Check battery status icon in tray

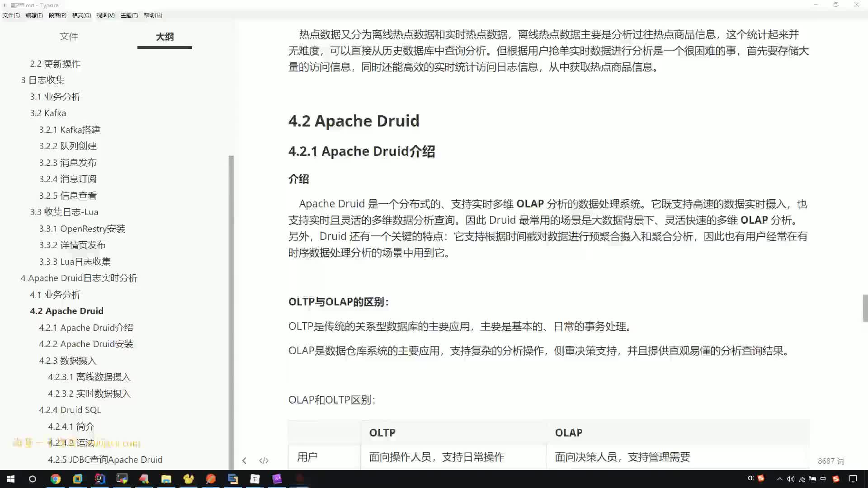tap(812, 479)
